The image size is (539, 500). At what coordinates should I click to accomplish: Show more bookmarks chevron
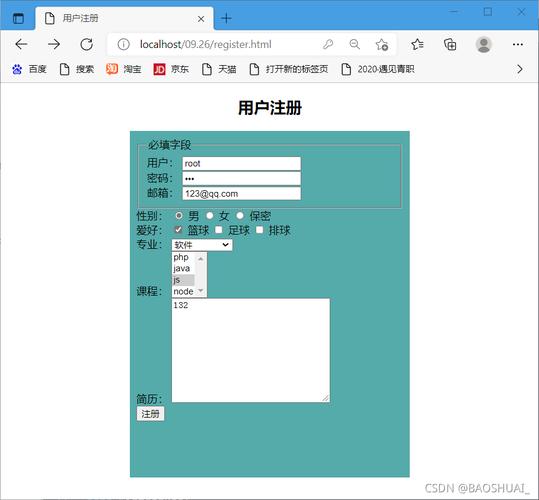[520, 69]
